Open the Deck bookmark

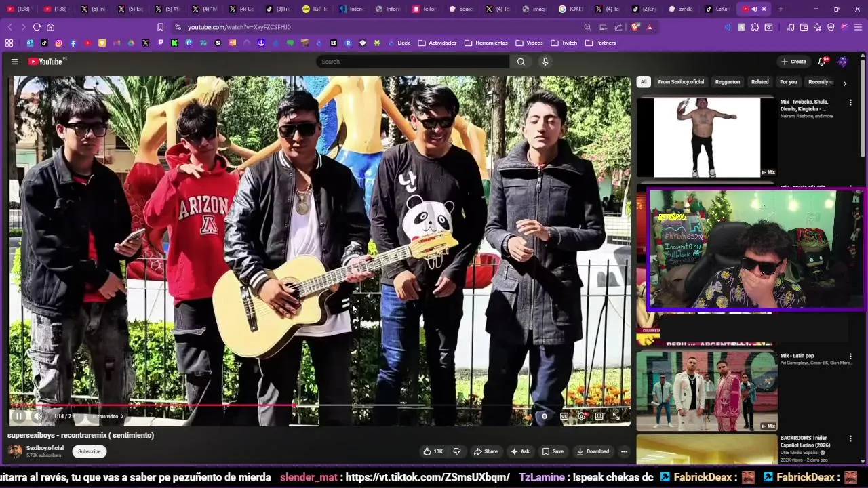point(399,43)
